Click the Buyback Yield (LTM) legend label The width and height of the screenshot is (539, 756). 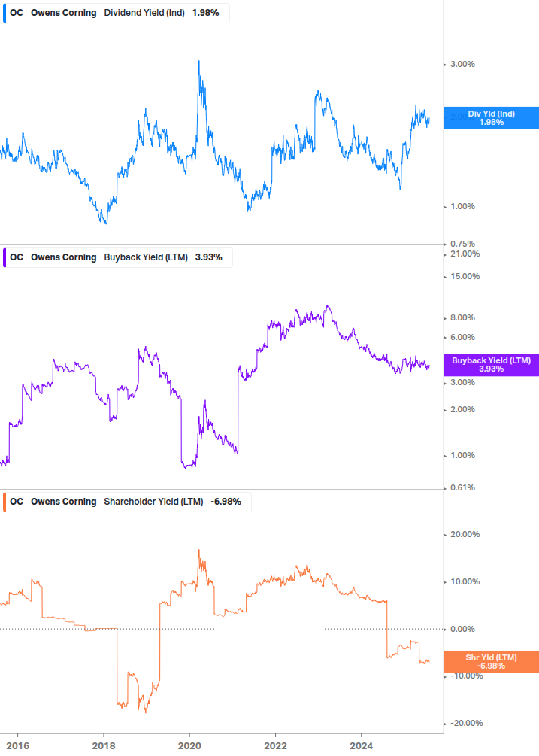coord(146,257)
